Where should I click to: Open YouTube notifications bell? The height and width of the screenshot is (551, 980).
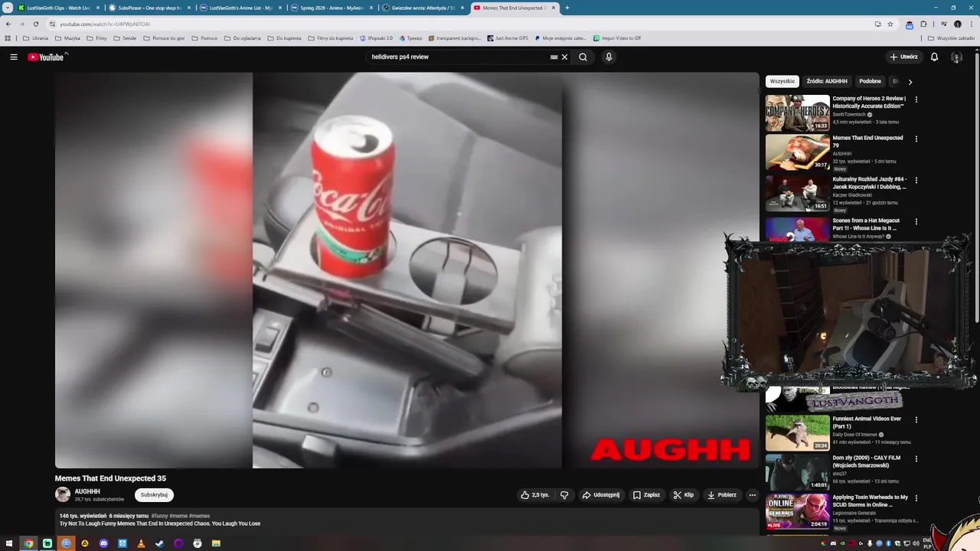click(934, 57)
